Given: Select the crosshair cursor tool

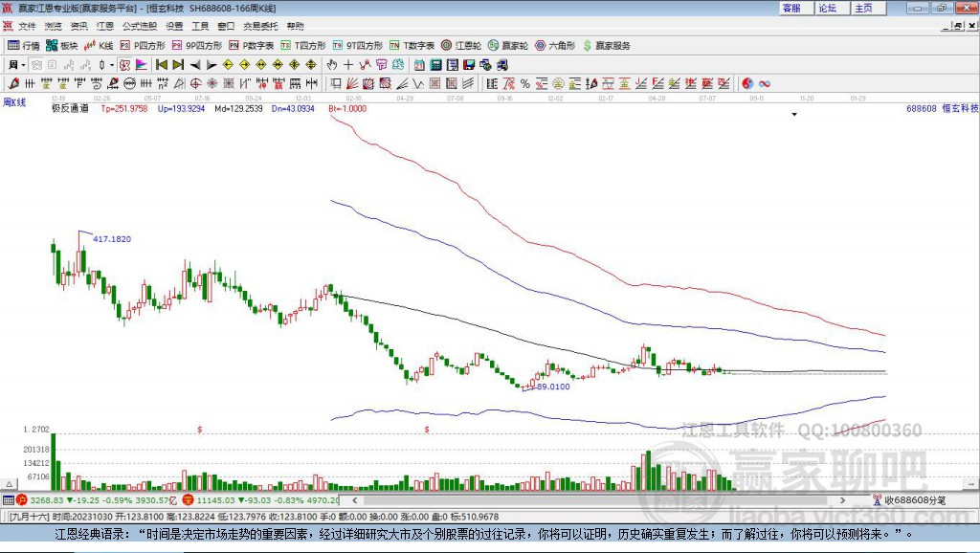Looking at the screenshot, I should [x=348, y=65].
